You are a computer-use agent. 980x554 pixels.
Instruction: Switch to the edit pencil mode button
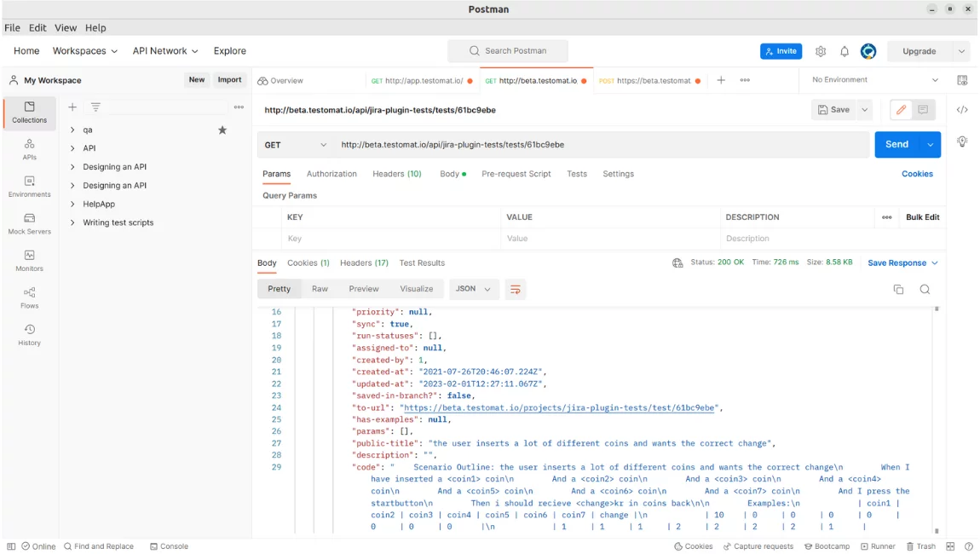point(900,110)
